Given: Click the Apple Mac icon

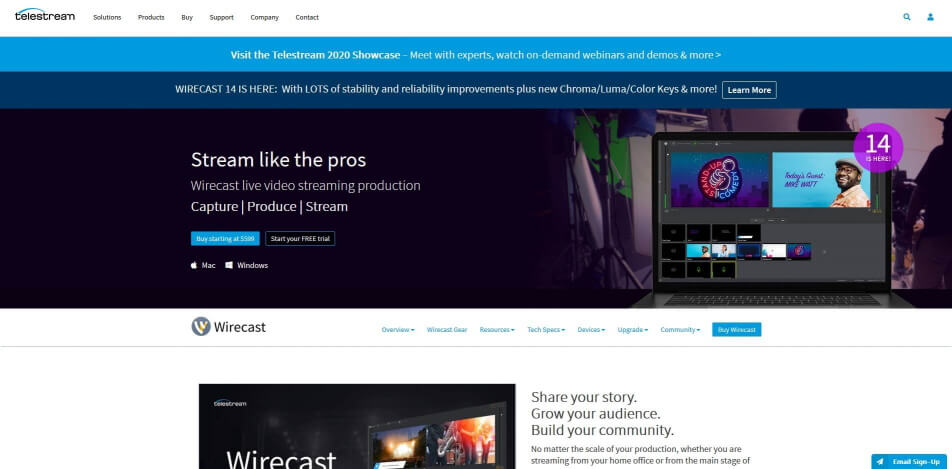Looking at the screenshot, I should point(194,265).
